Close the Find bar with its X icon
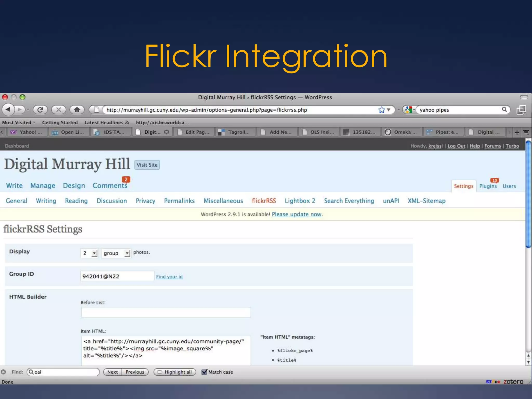 (x=3, y=372)
